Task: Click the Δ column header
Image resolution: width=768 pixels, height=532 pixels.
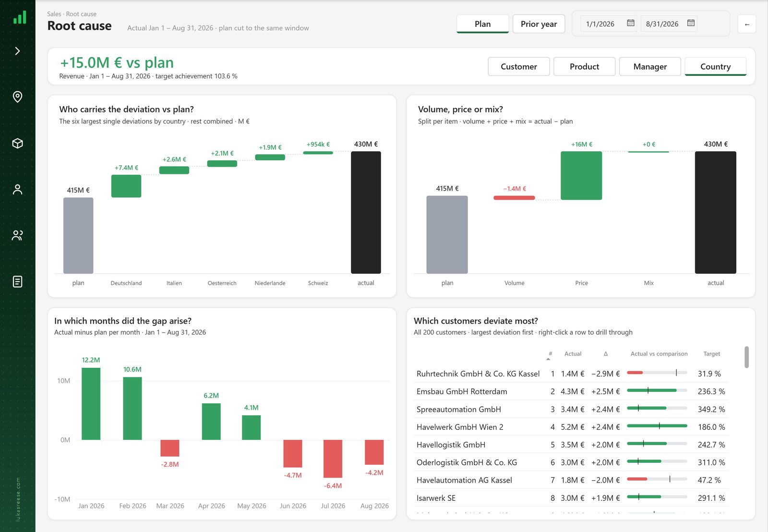Action: click(x=606, y=354)
